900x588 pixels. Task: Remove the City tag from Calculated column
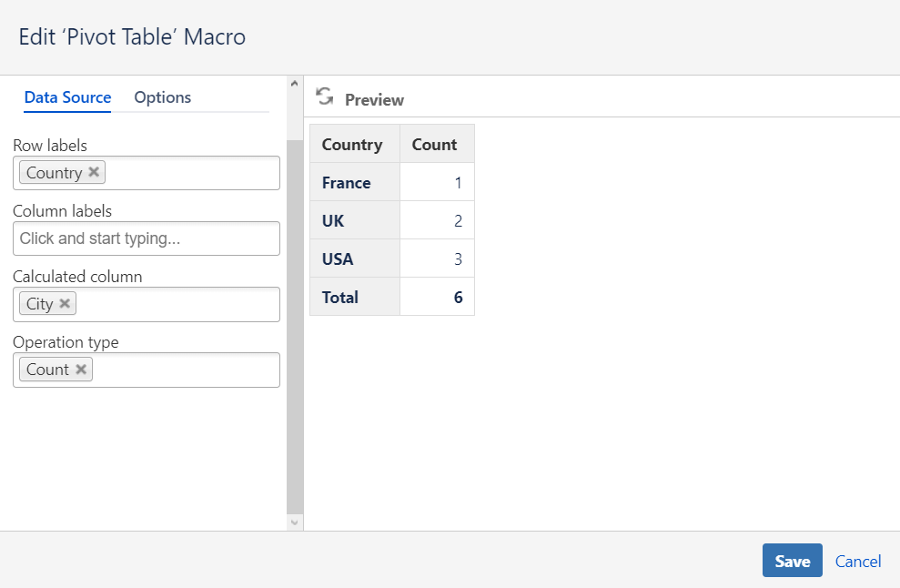65,303
